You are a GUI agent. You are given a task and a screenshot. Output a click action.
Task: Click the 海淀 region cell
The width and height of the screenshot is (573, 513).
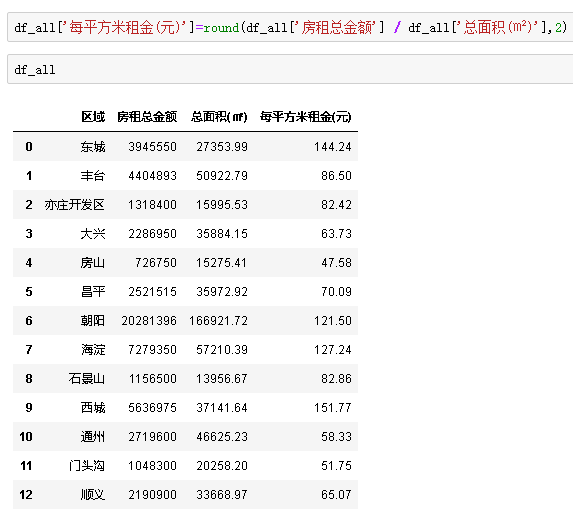tap(93, 350)
